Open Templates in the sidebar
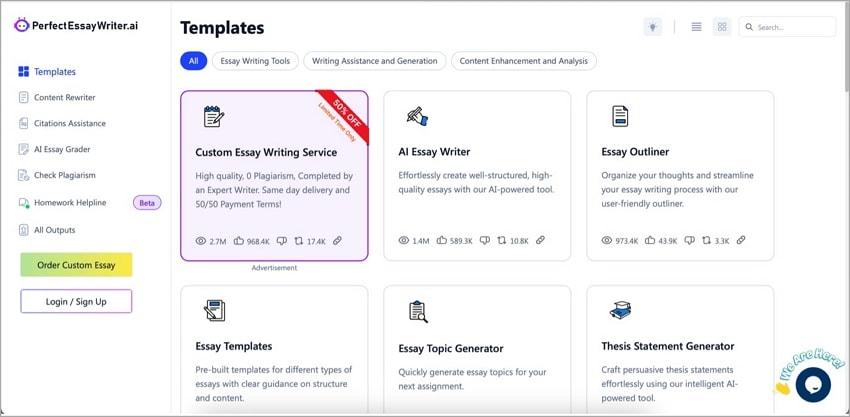The height and width of the screenshot is (417, 850). pyautogui.click(x=55, y=72)
